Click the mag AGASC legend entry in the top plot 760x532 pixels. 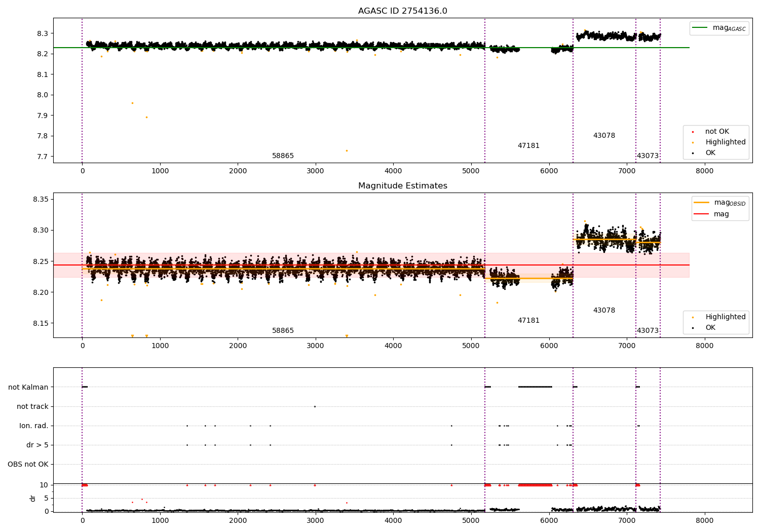[719, 28]
